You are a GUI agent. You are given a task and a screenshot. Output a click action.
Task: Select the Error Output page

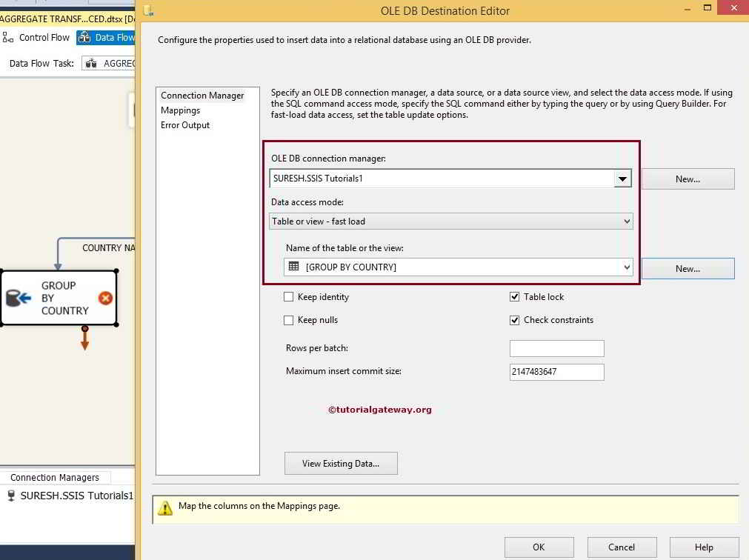(x=184, y=124)
